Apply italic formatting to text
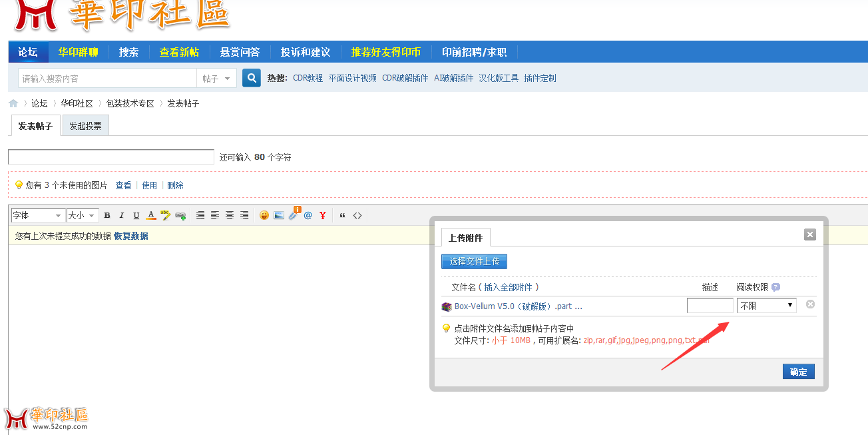Viewport: 868px width, 435px height. 121,215
